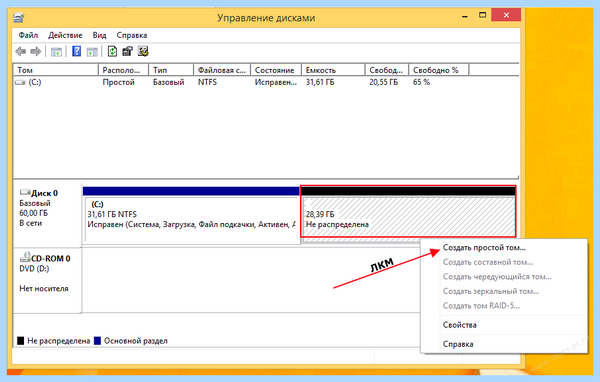Screen dimensions: 600x382
Task: Click the NTFS cell in volume list
Action: pyautogui.click(x=207, y=82)
